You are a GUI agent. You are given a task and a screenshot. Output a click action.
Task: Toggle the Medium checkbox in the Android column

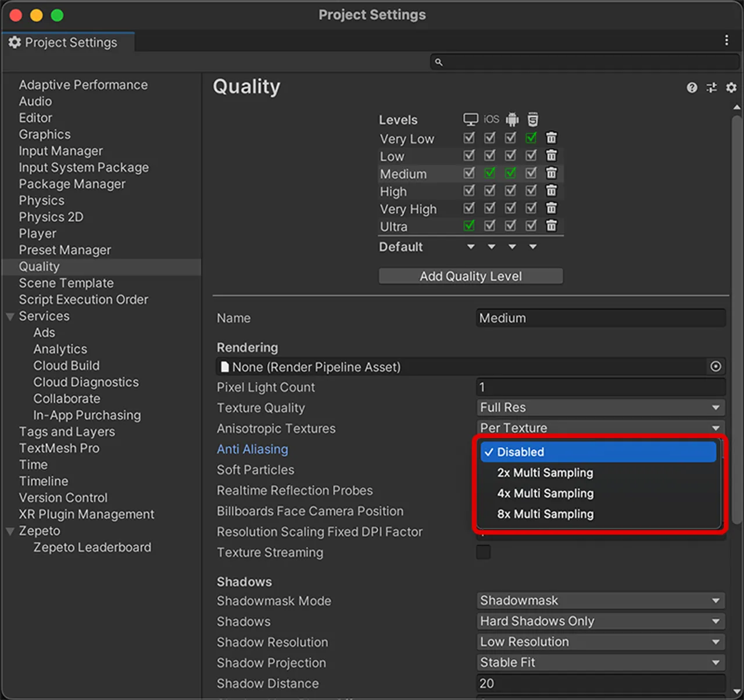[x=510, y=173]
